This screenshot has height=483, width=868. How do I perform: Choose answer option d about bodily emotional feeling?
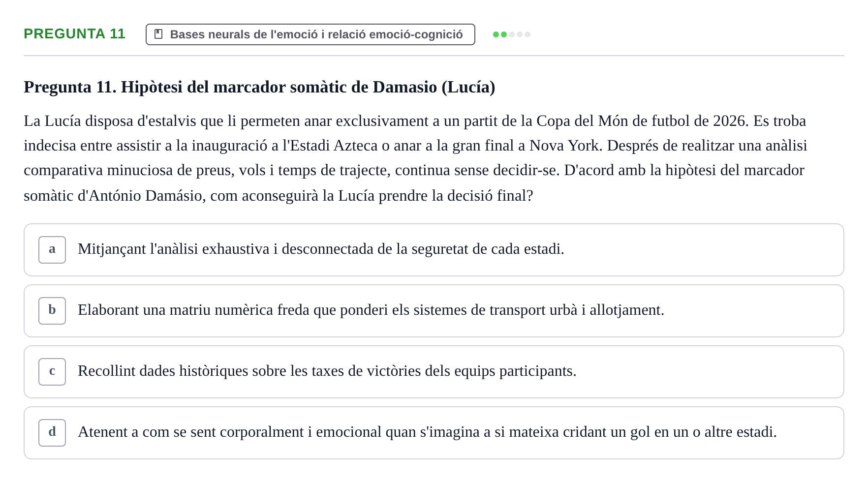(434, 433)
